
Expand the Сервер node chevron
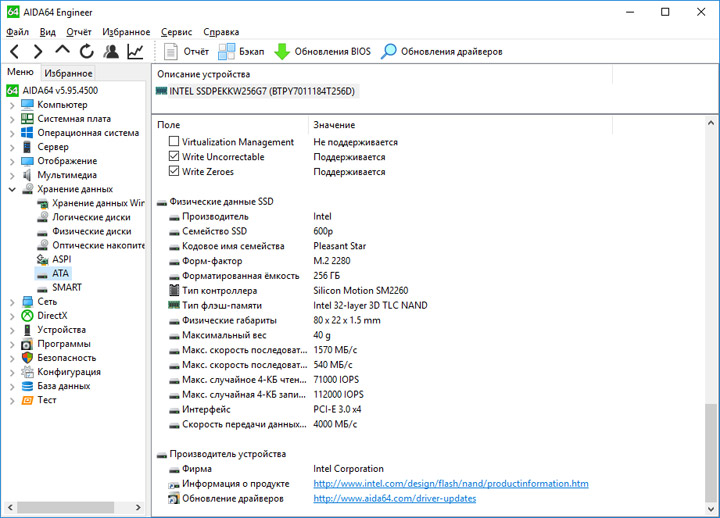[12, 147]
